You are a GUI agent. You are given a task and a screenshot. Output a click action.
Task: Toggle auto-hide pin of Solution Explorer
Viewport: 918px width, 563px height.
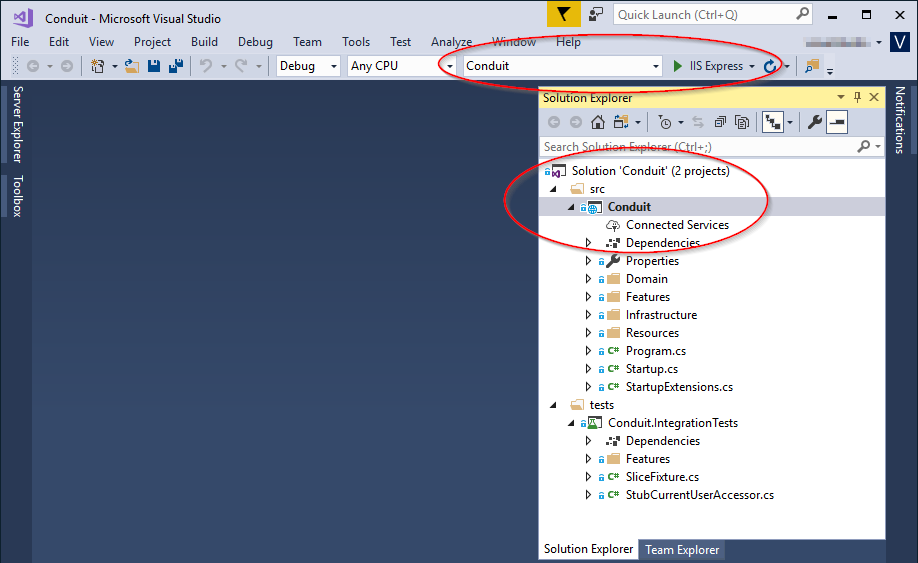tap(857, 97)
